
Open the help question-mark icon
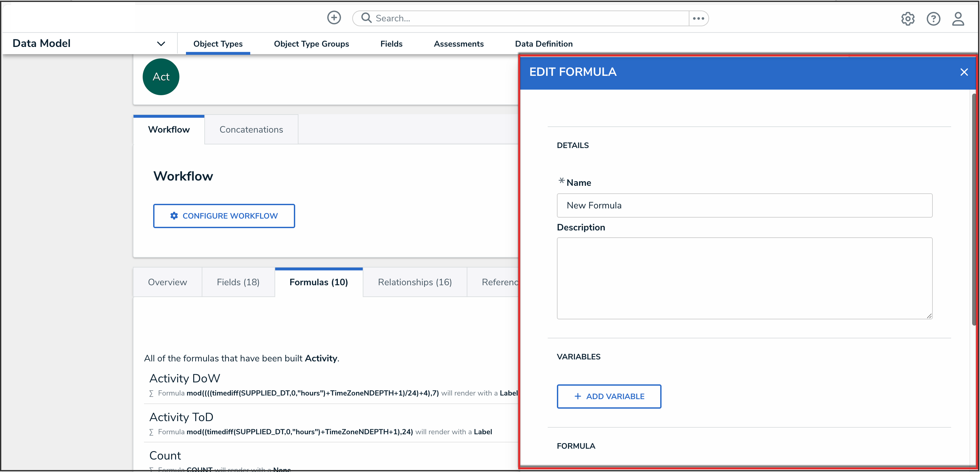933,19
